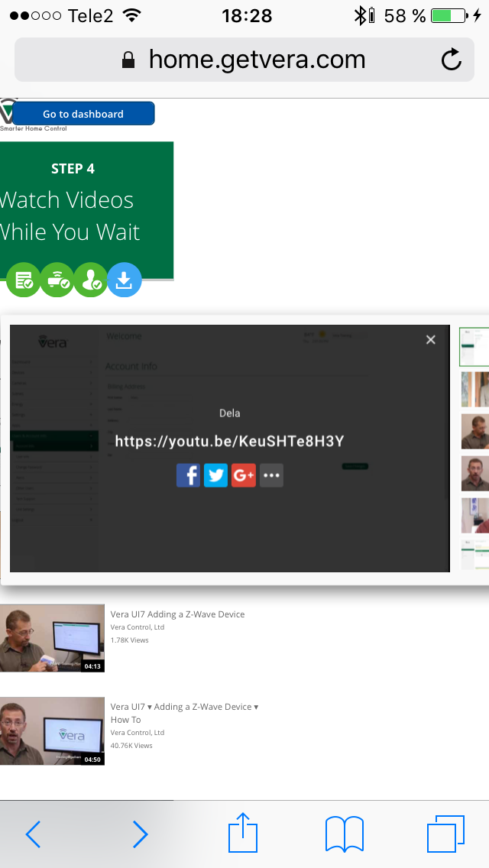
Task: Open the 'Adding a Z-Wave Device ▾ How To' title
Action: 184,713
